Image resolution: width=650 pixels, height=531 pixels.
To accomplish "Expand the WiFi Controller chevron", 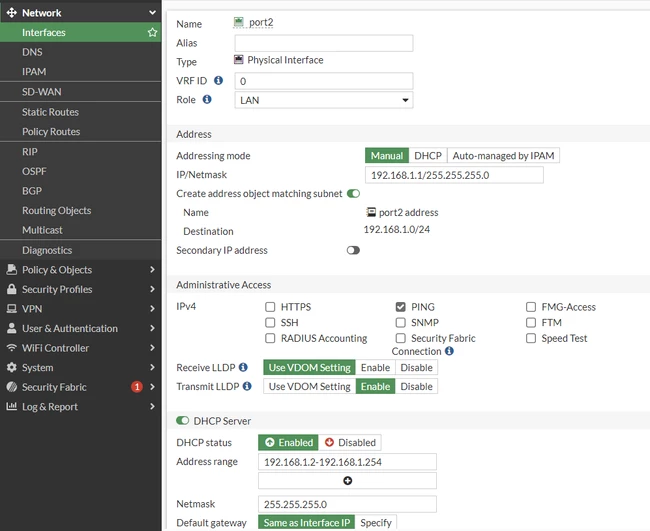I will 152,347.
